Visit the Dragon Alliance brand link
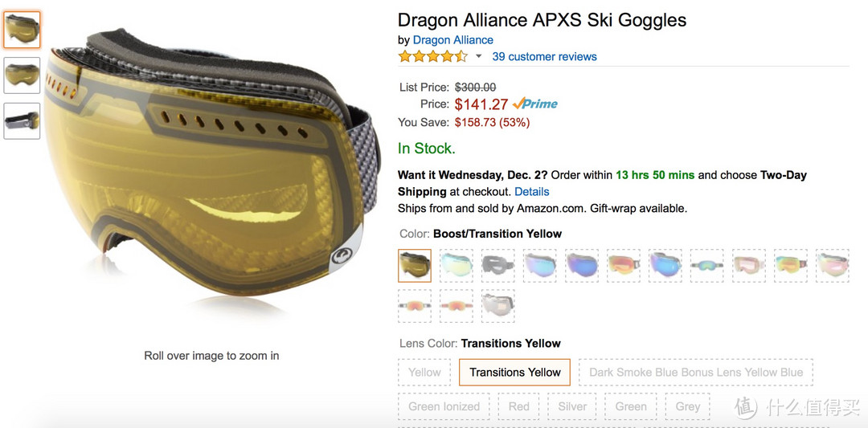Image resolution: width=868 pixels, height=428 pixels. pyautogui.click(x=452, y=40)
